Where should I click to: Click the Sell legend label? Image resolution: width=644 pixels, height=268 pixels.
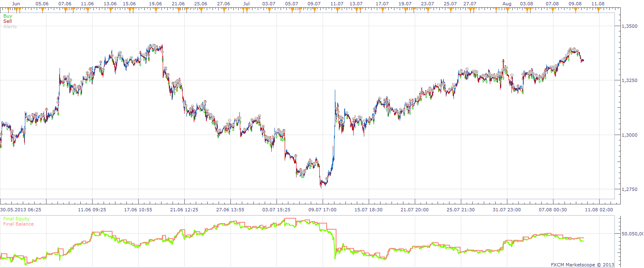8,21
